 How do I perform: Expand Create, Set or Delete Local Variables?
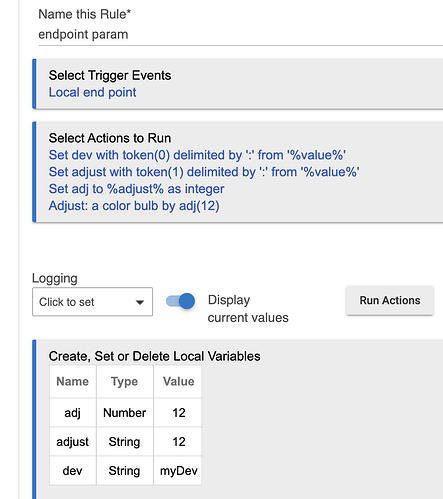pyautogui.click(x=154, y=356)
